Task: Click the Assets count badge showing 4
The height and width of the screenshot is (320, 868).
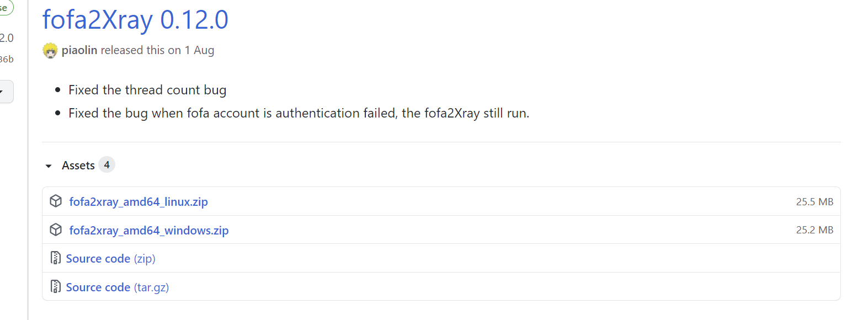Action: pyautogui.click(x=106, y=165)
